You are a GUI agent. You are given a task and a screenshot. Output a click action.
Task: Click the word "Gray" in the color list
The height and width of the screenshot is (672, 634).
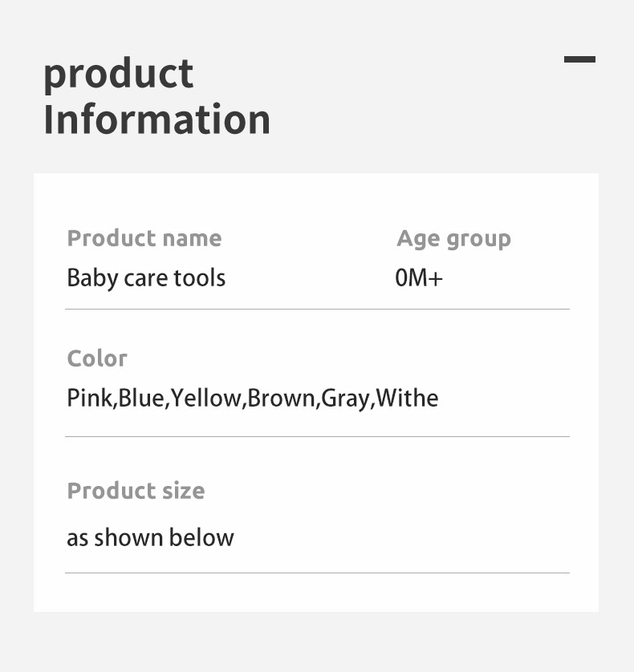(345, 399)
